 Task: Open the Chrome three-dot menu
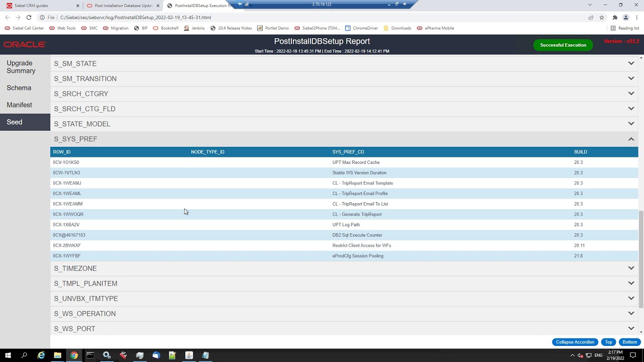(636, 17)
